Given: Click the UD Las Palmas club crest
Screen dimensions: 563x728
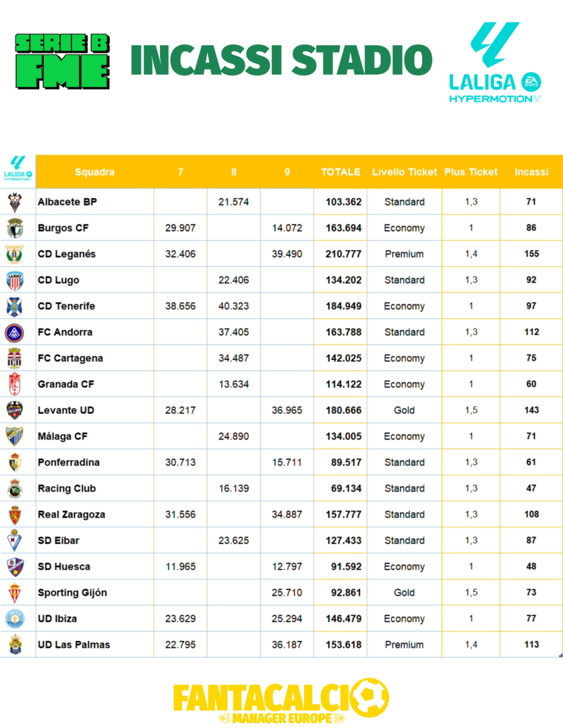Looking at the screenshot, I should tap(15, 644).
